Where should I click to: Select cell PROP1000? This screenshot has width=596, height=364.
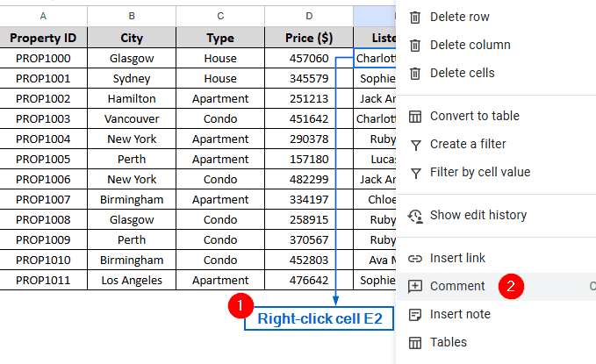pos(43,59)
